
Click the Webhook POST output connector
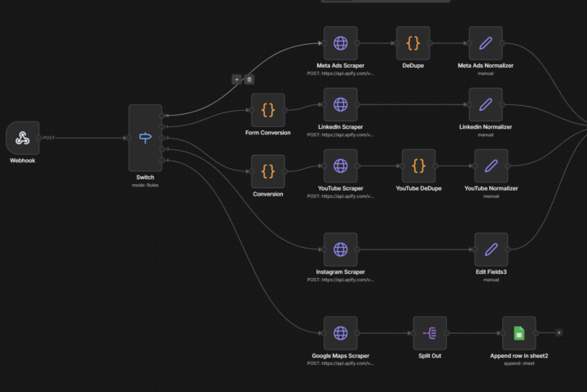[39, 138]
